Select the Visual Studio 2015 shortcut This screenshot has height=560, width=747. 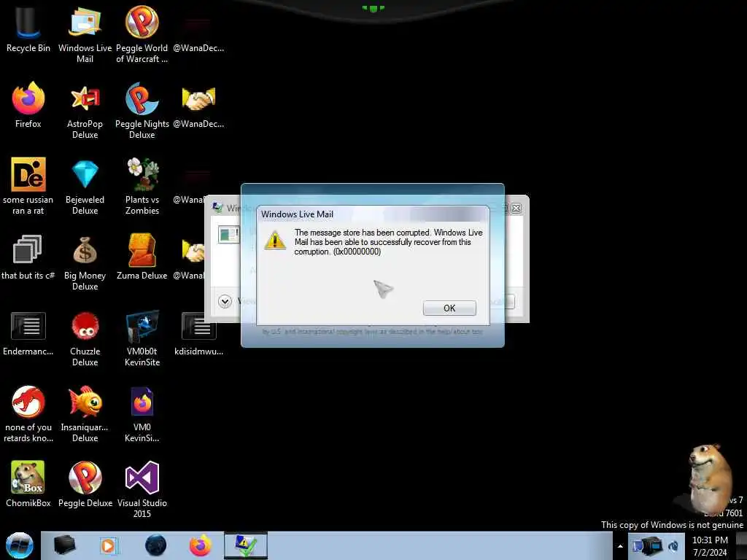pyautogui.click(x=142, y=489)
